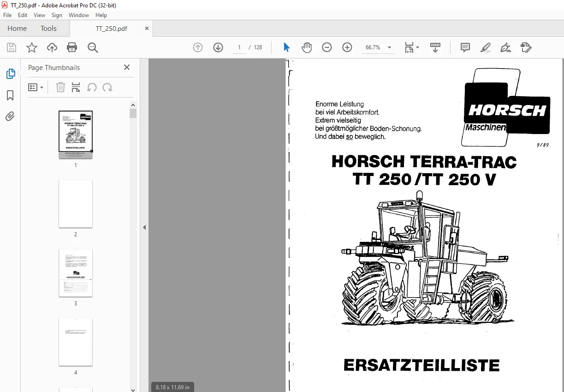Click the ERSATZTEILLISTE heading in the page

click(x=422, y=365)
